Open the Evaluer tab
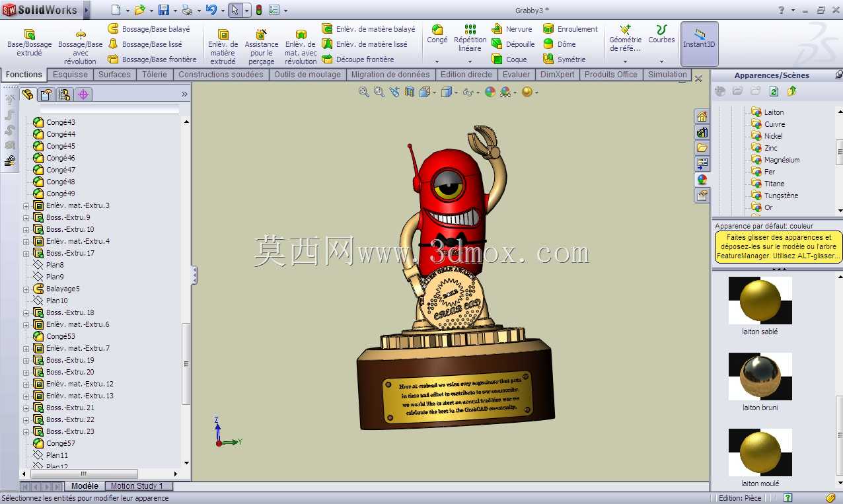Screen dimensions: 843x504 pyautogui.click(x=516, y=75)
